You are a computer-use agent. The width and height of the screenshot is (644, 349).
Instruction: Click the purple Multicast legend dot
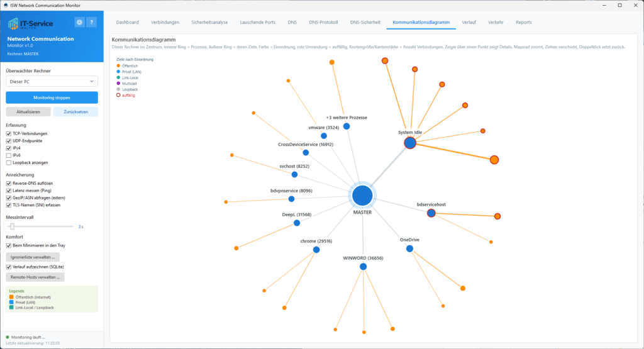click(118, 84)
